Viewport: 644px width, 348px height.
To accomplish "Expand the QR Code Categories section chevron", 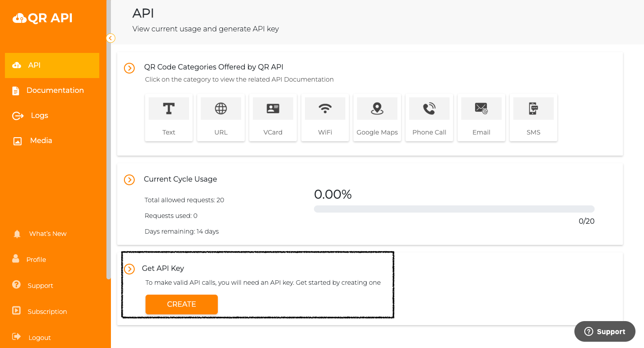I will 129,68.
